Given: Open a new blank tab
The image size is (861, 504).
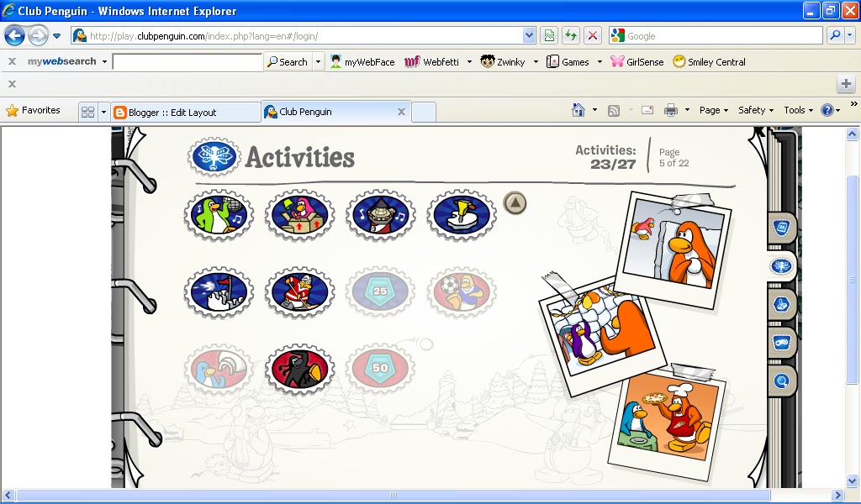Looking at the screenshot, I should click(x=424, y=112).
